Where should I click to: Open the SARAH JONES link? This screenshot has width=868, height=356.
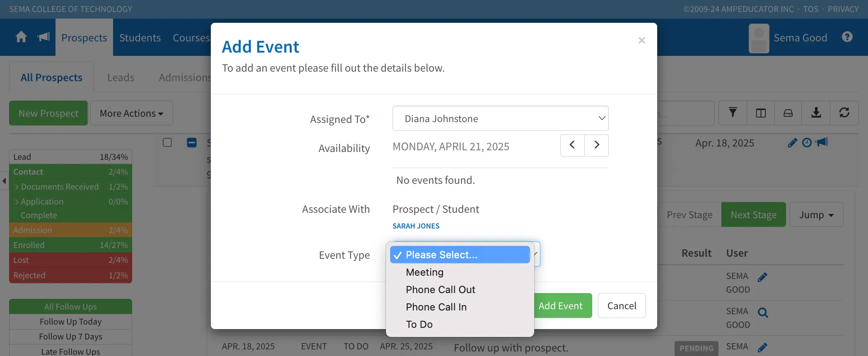416,226
